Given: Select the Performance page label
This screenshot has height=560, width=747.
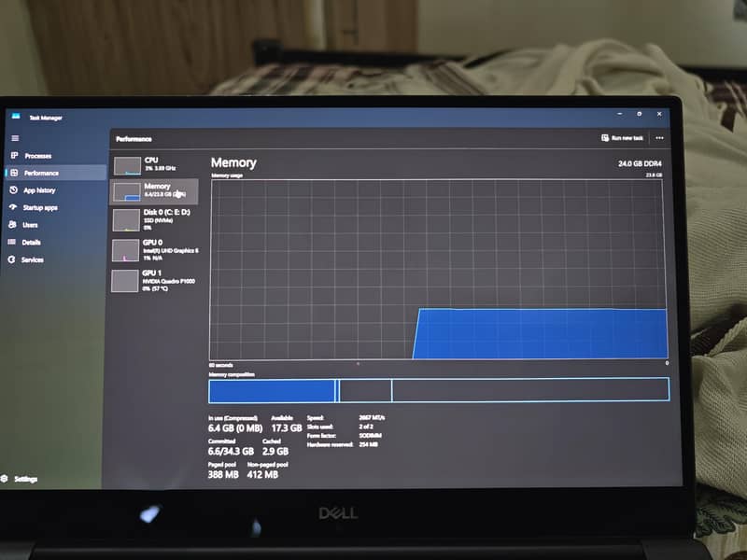Looking at the screenshot, I should [x=41, y=173].
